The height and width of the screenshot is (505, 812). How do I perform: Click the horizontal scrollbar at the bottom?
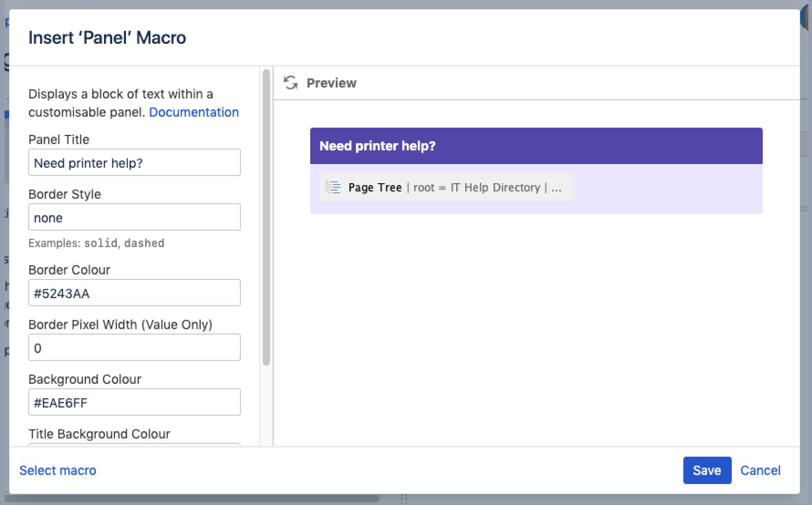coord(192,499)
